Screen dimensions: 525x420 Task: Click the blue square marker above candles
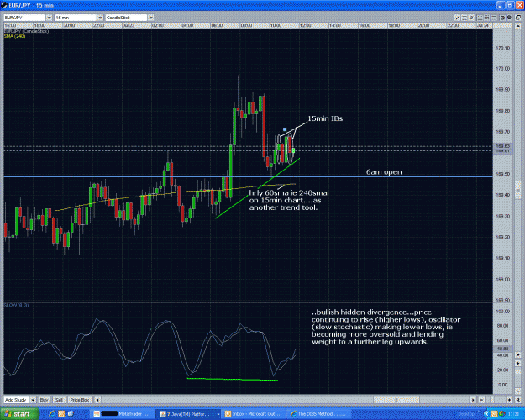[285, 129]
